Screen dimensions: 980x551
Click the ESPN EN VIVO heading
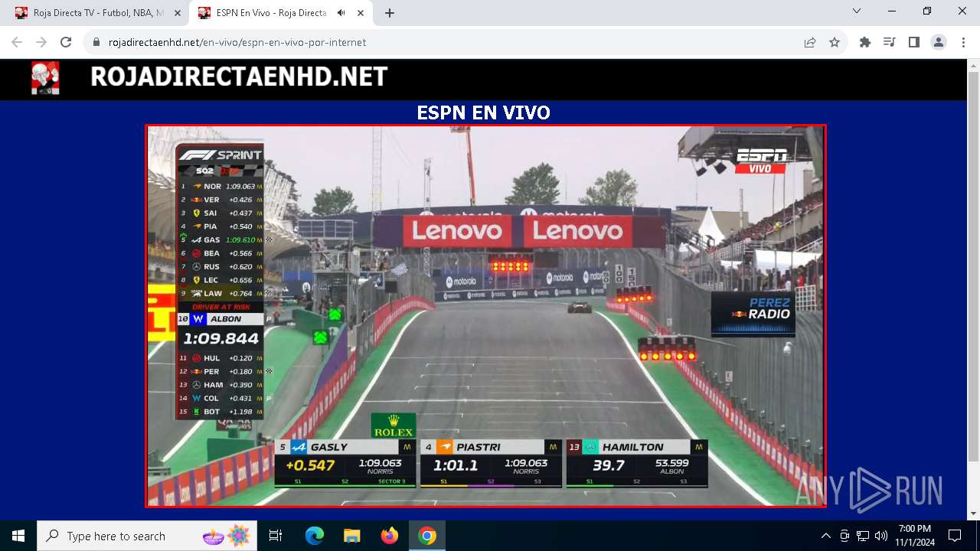483,112
